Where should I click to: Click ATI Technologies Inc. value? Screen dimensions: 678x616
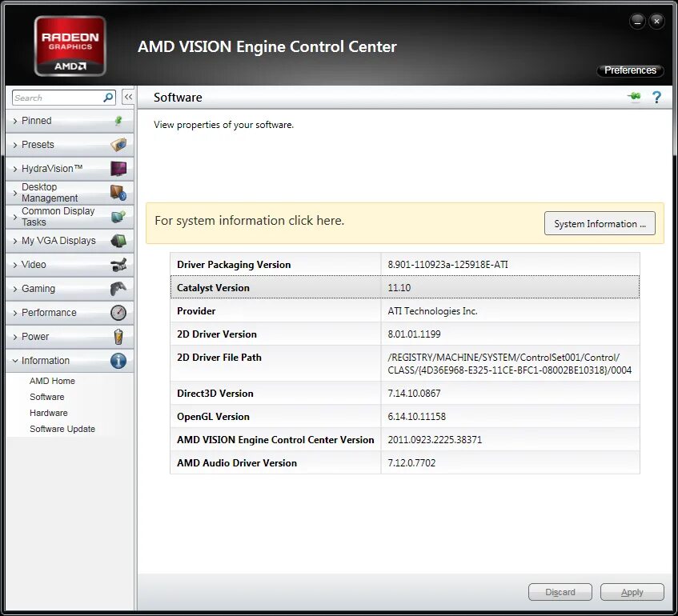point(432,311)
